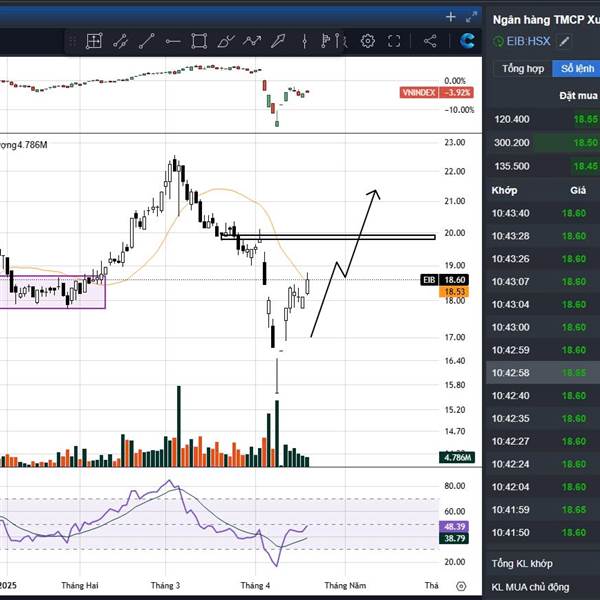Click the expand arrows icon

(471, 17)
